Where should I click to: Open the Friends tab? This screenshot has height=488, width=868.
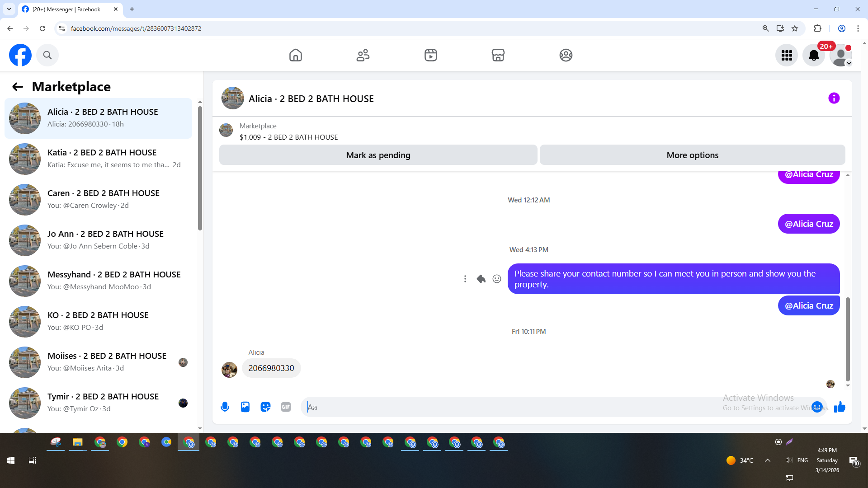pos(363,55)
